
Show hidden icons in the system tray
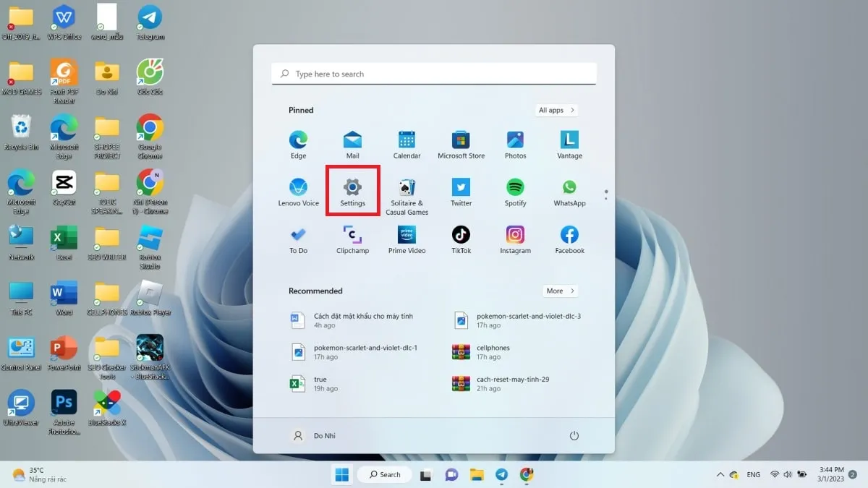[720, 475]
